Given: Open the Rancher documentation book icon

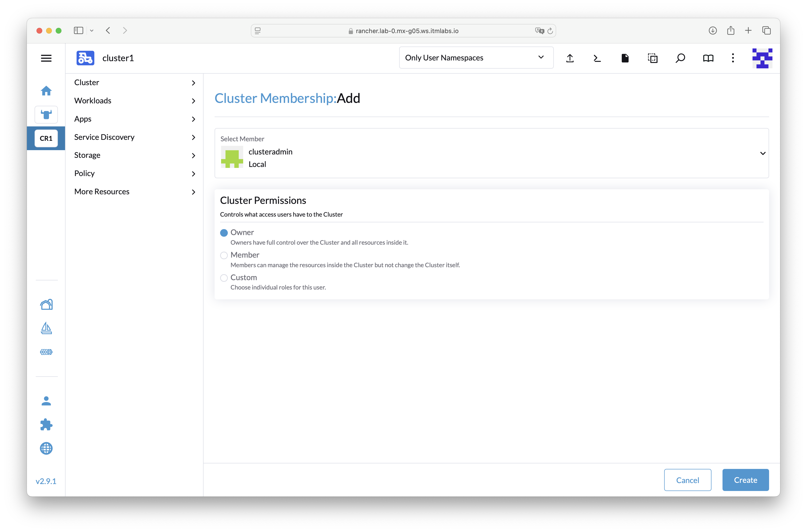Looking at the screenshot, I should coord(708,58).
